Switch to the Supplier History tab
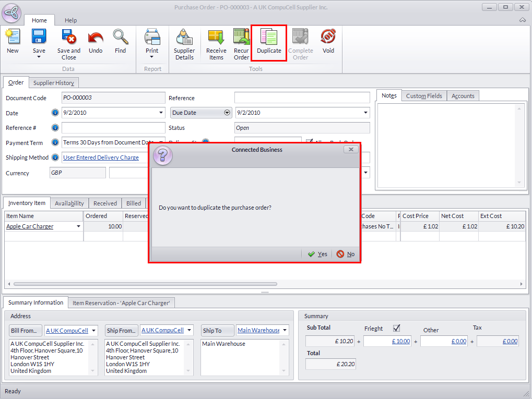Screen dimensions: 532x399 (x=54, y=83)
